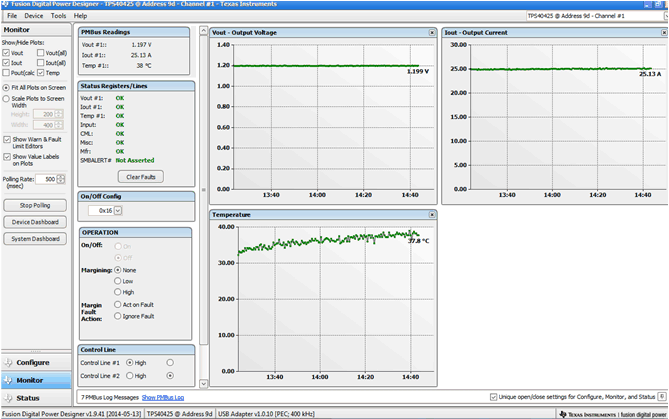Open the device address selector dropdown

click(x=666, y=16)
